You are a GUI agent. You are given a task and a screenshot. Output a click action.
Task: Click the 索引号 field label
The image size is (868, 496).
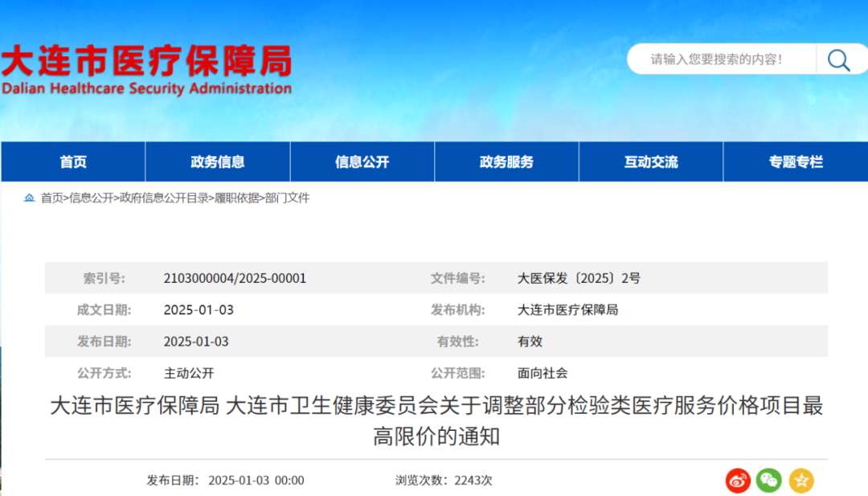click(104, 278)
